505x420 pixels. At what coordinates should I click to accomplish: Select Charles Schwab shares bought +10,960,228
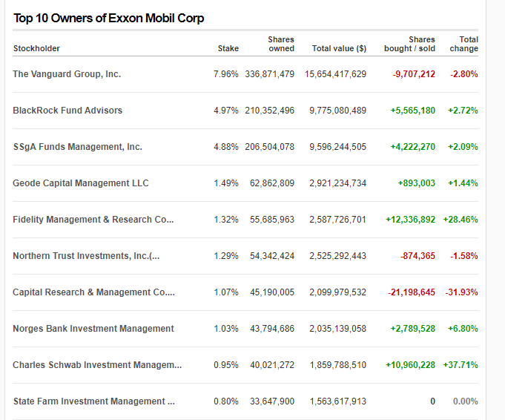coord(410,365)
